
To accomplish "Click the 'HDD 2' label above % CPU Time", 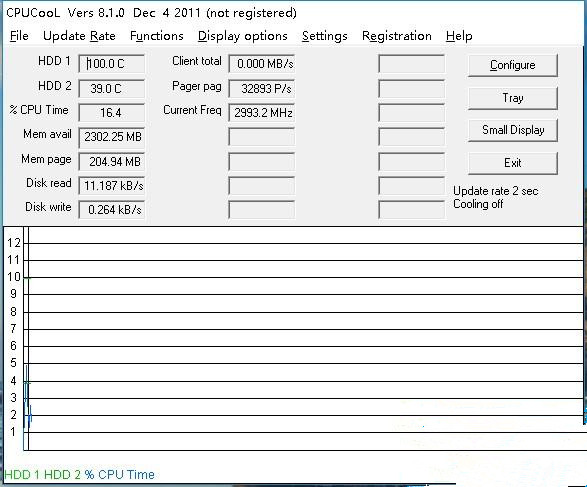I will coord(55,86).
